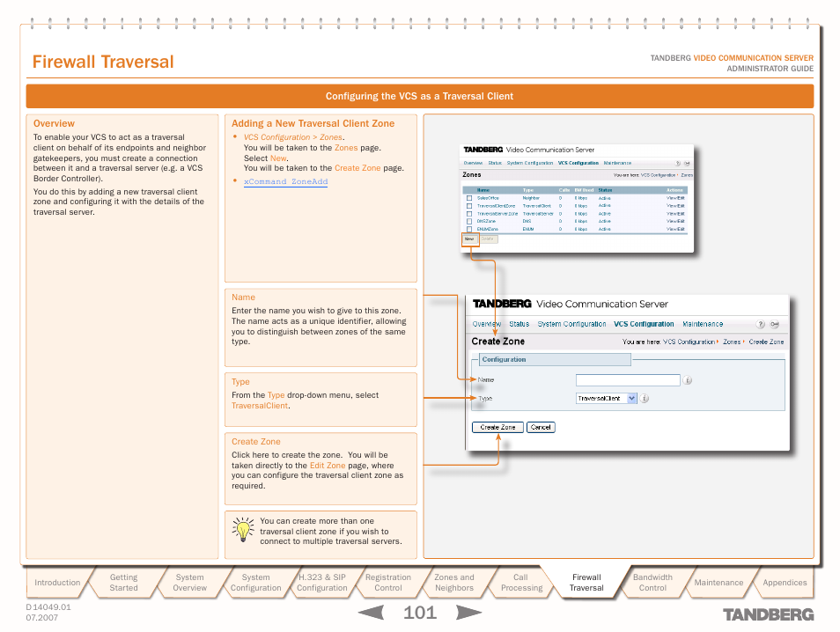The image size is (840, 632).
Task: Open Maintenance menu in Zones window
Action: pos(617,163)
